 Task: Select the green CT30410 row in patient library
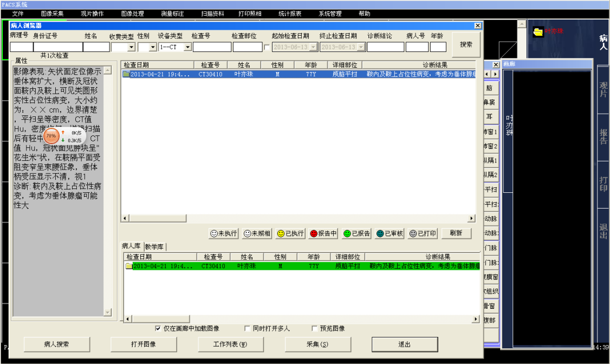pyautogui.click(x=302, y=266)
